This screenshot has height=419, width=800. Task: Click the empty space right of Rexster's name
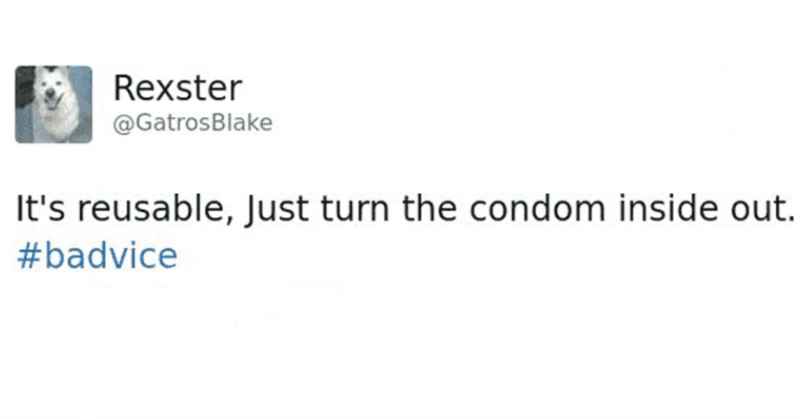click(x=510, y=89)
